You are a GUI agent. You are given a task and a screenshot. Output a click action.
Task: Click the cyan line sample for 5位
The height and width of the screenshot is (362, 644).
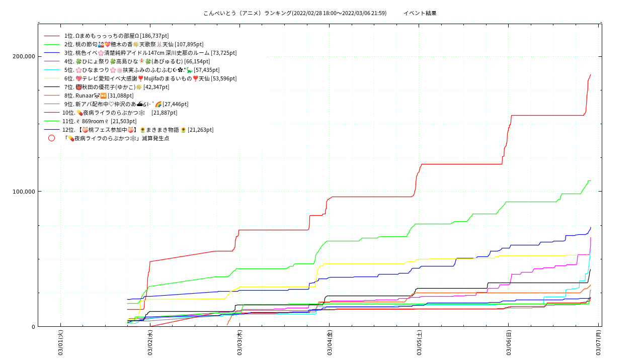[x=51, y=70]
